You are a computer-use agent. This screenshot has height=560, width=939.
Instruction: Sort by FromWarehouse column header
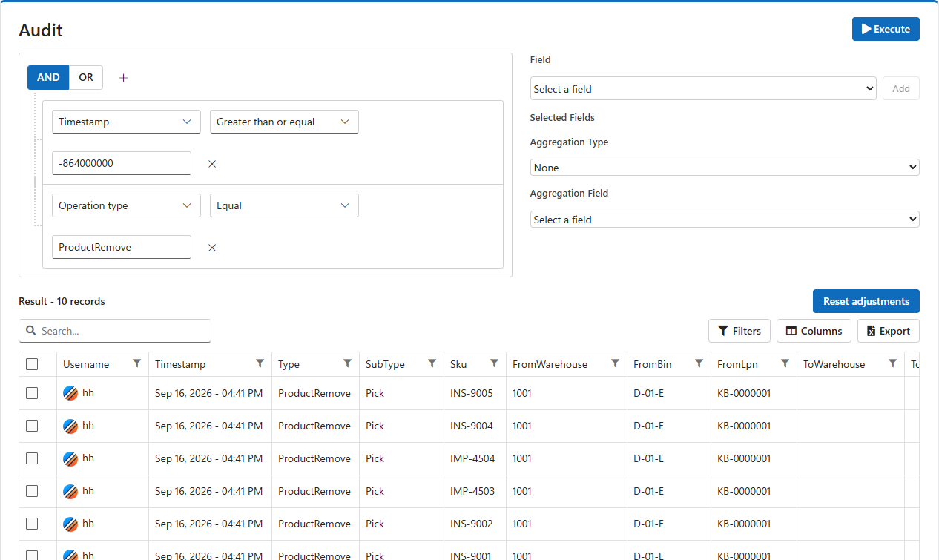[x=550, y=364]
